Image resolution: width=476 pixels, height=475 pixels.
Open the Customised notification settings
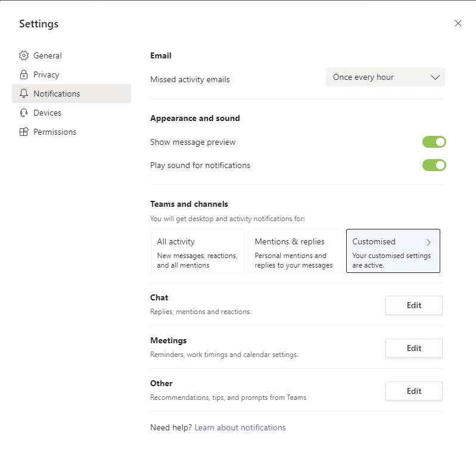(393, 251)
